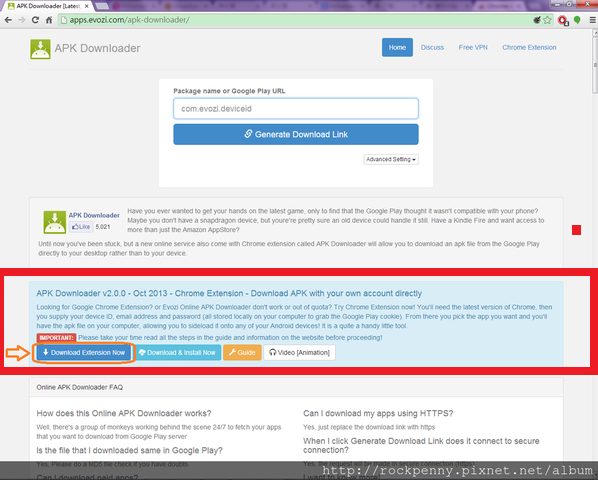598x480 pixels.
Task: Open the Chrome Extension nav link
Action: coord(529,47)
